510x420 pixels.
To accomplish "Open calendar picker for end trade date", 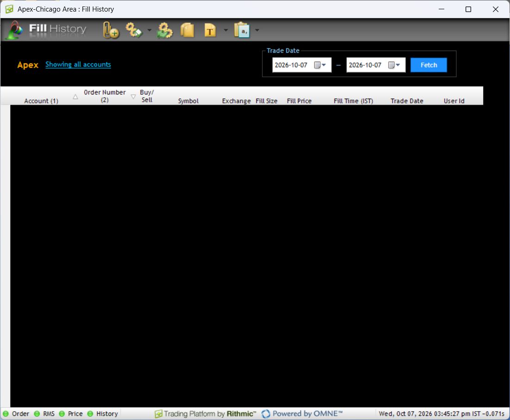I will point(394,65).
